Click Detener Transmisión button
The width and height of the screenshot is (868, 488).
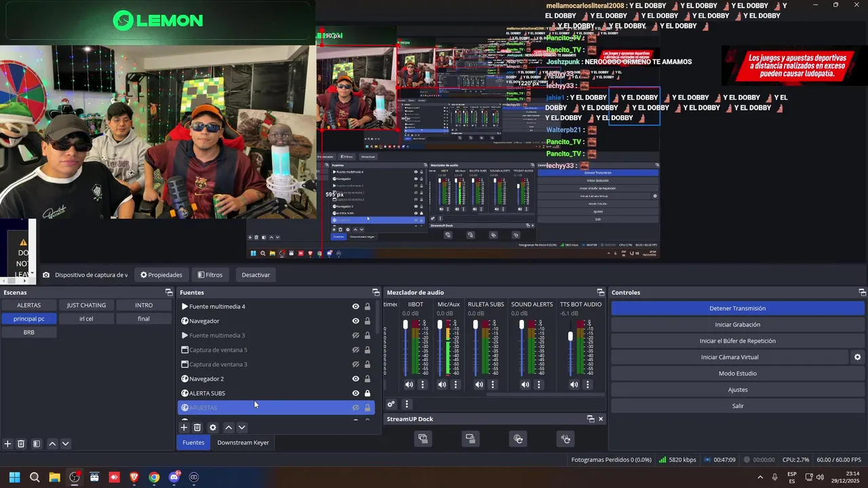tap(738, 308)
